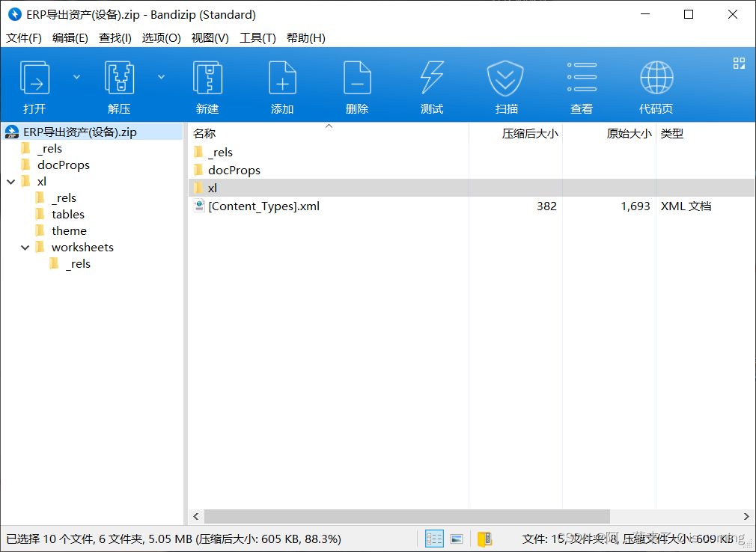Select docProps folder in left tree
This screenshot has height=552, width=756.
[x=64, y=165]
